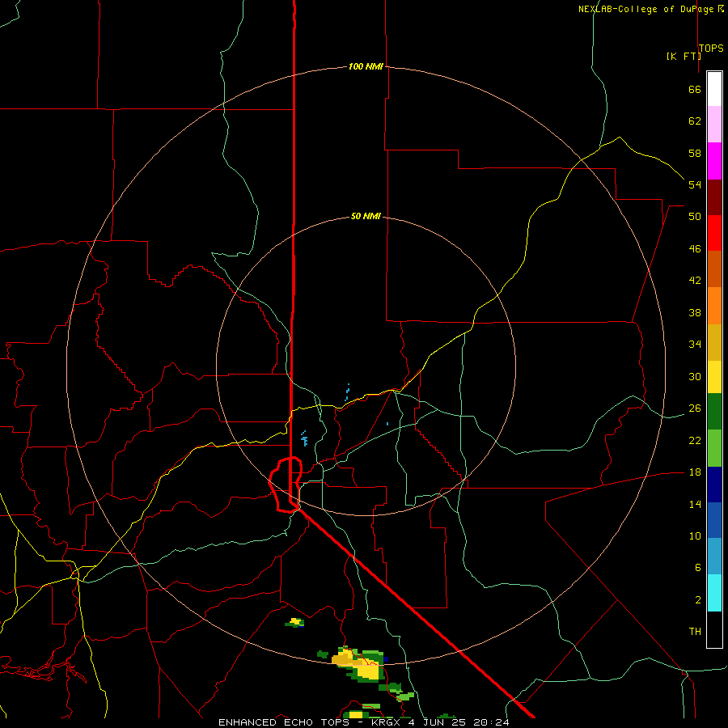728x728 pixels.
Task: Click the dark green 30 kft swatch
Action: [714, 412]
